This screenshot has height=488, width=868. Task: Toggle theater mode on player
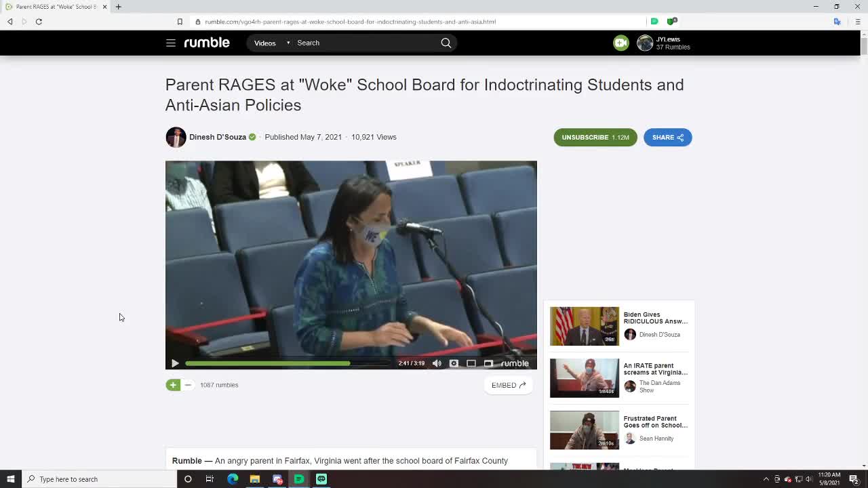point(471,363)
